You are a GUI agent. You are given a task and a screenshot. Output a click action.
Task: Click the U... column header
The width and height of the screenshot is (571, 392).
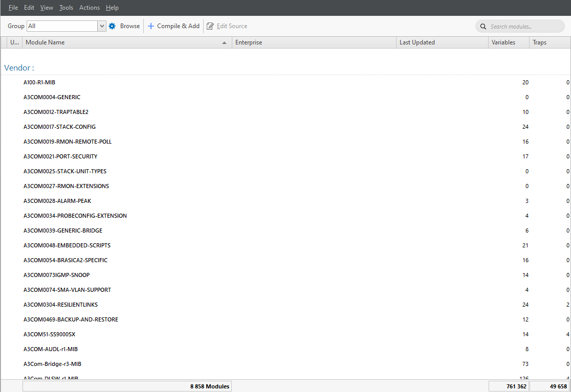pos(14,42)
